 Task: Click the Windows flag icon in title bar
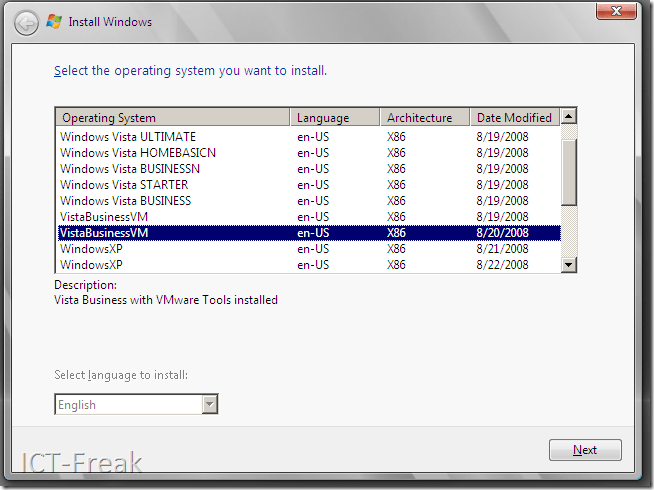[55, 21]
